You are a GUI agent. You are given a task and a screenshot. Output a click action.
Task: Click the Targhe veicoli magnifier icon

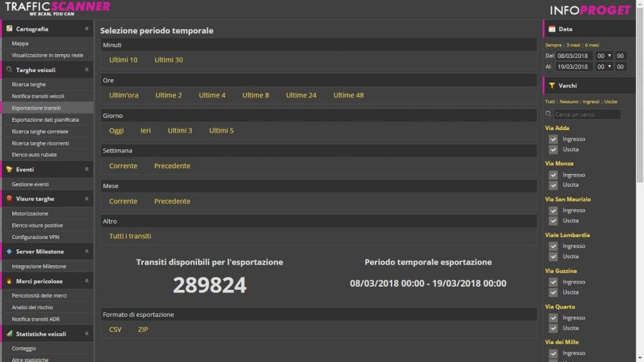coord(10,70)
